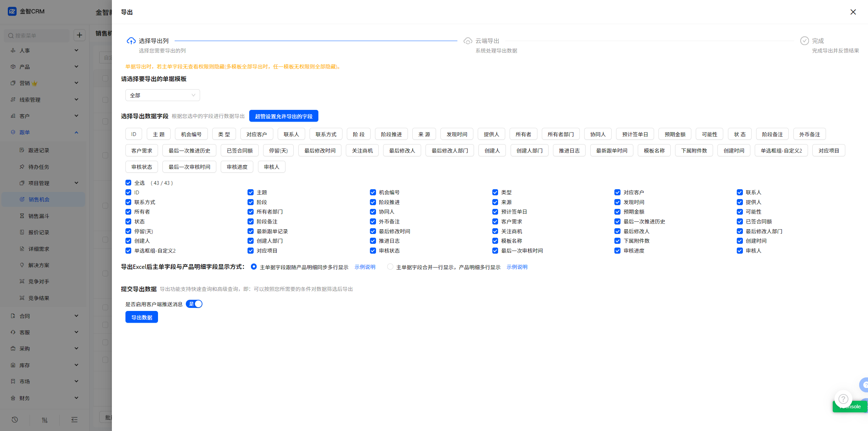Select the 主单据字段合并一行显示 radio option
Viewport: 868px width, 431px height.
pyautogui.click(x=390, y=267)
